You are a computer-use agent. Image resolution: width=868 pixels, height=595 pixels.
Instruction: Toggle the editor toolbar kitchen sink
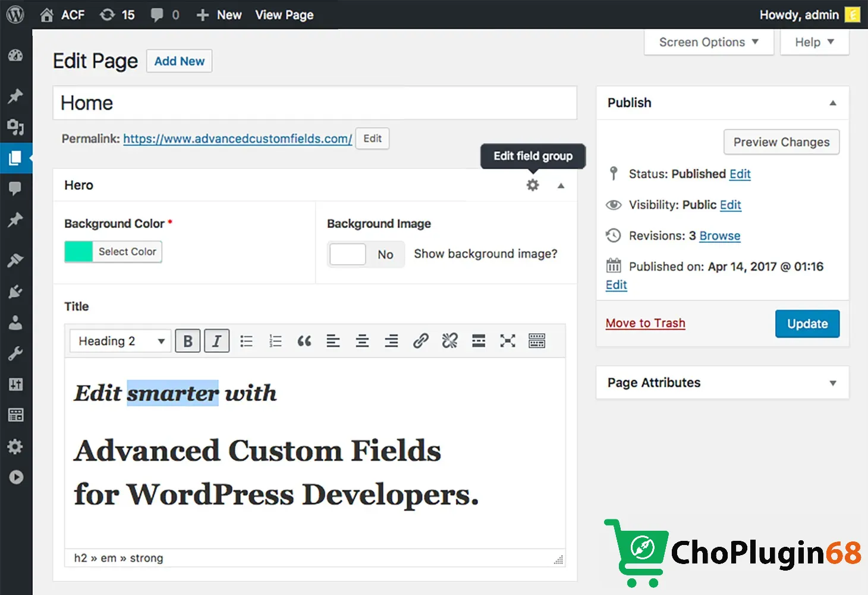(x=537, y=341)
